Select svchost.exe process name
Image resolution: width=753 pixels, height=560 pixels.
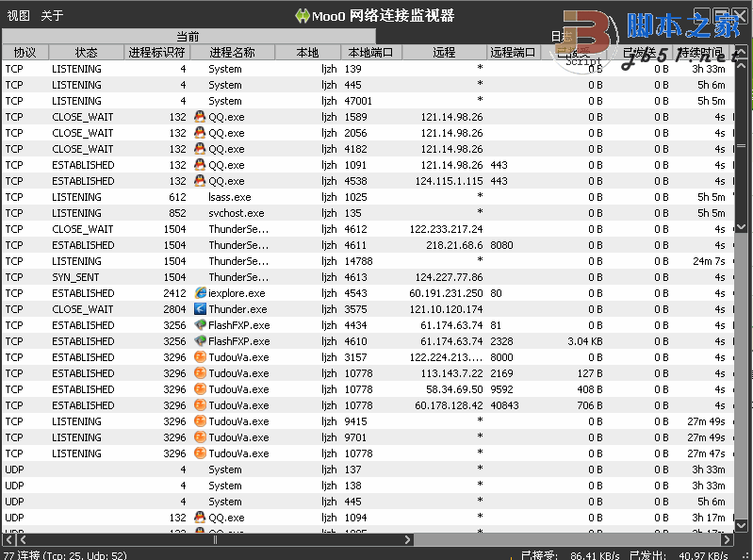237,213
